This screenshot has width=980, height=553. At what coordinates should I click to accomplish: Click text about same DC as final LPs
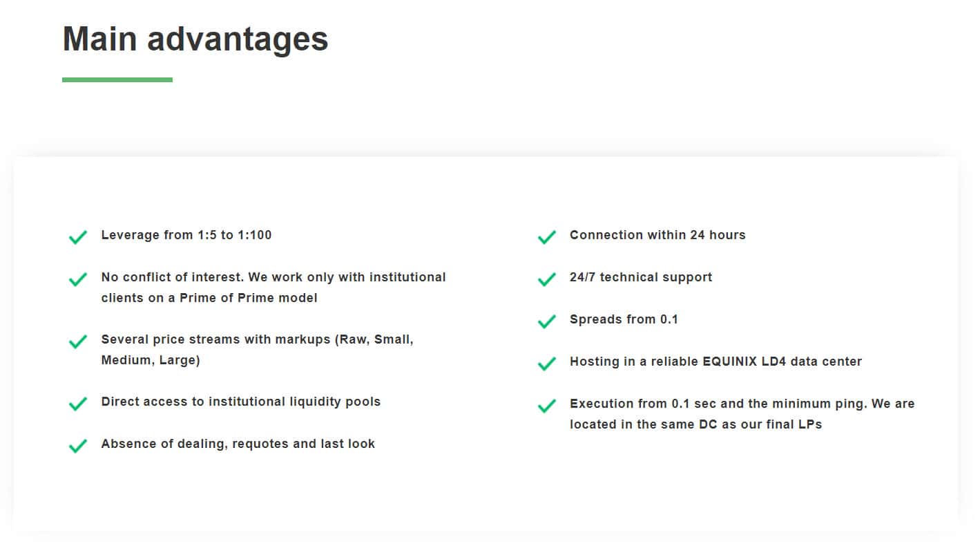695,424
